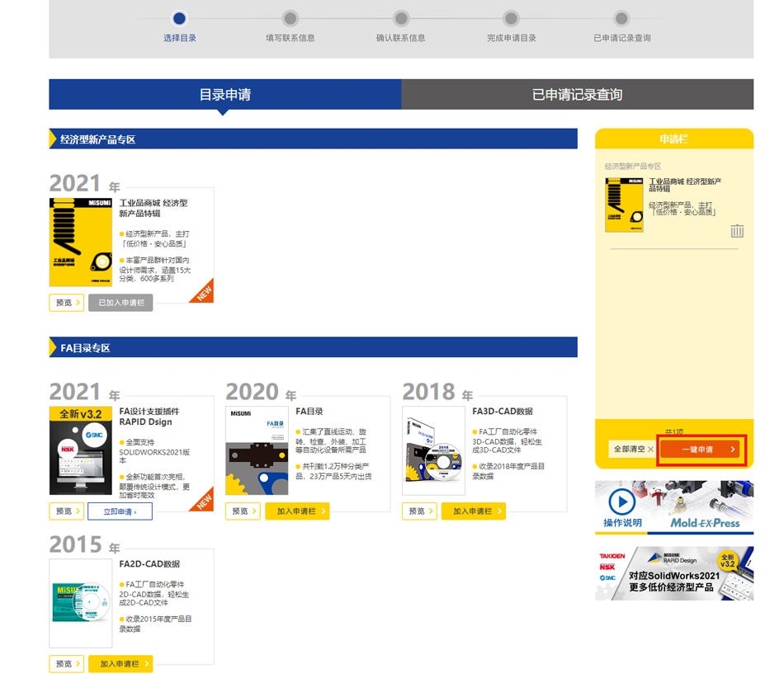This screenshot has width=784, height=683.
Task: Add FA2D-CAD数据 to 申请栏
Action: click(x=120, y=664)
